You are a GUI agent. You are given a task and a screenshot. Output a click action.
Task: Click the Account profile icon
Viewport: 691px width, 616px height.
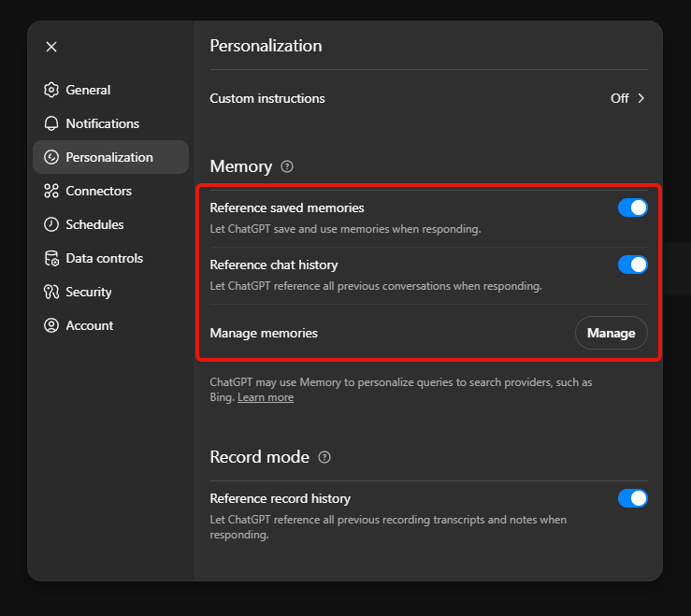[x=50, y=325]
